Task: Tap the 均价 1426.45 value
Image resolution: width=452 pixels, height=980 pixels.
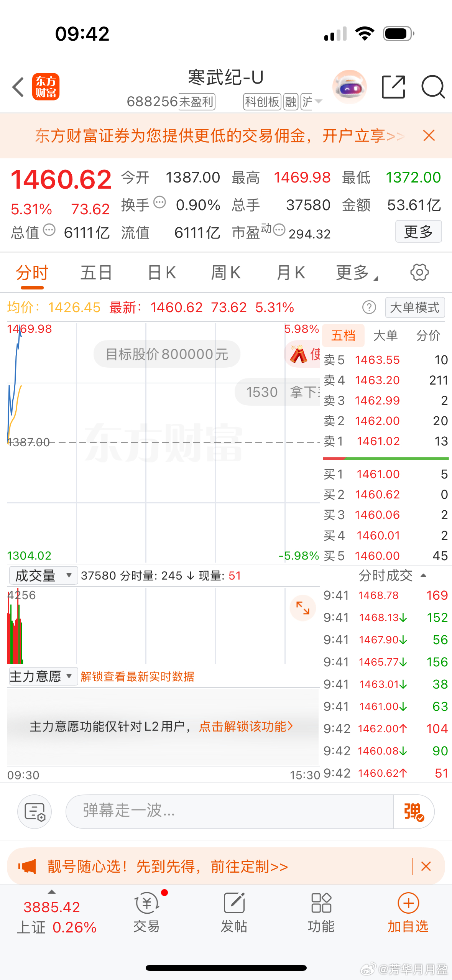Action: coord(74,307)
